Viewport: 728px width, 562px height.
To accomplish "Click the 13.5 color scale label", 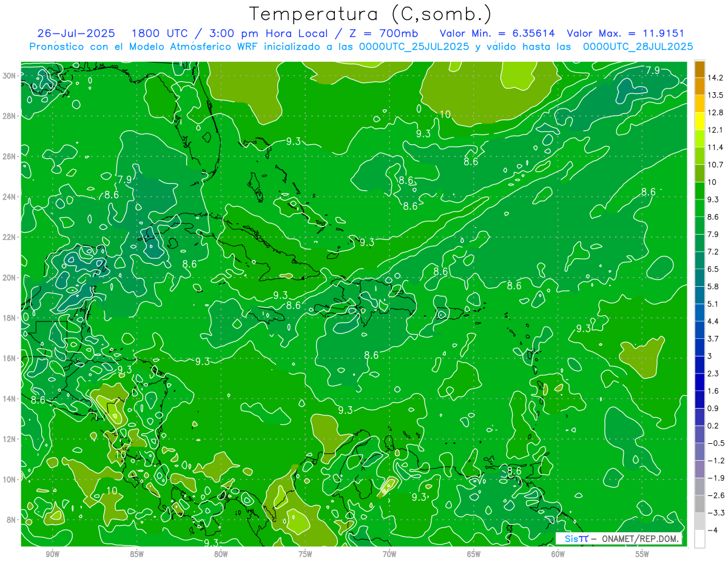I will [715, 95].
